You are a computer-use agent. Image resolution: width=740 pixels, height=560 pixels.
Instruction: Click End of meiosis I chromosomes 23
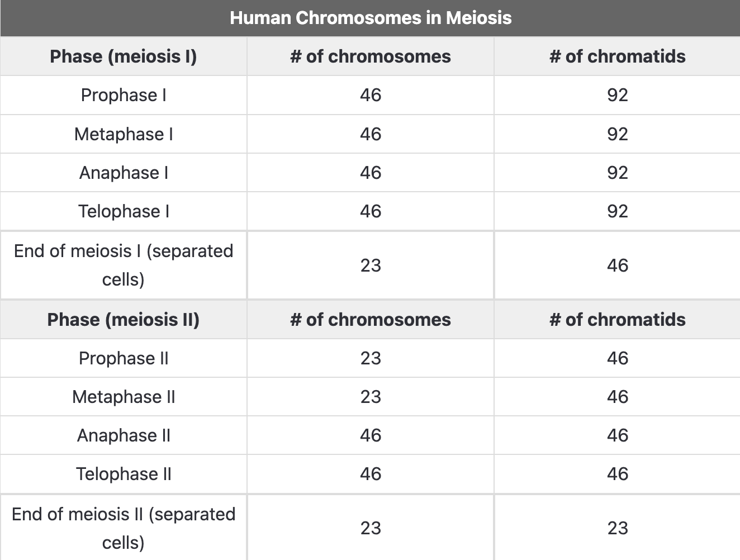(x=371, y=265)
